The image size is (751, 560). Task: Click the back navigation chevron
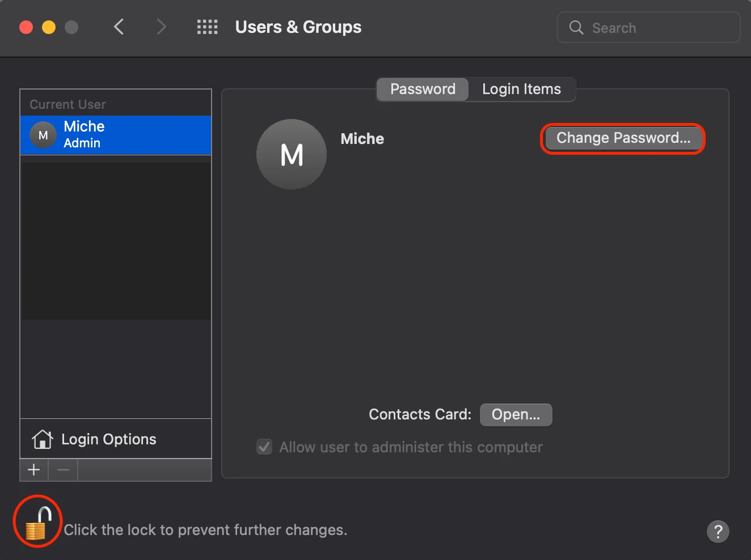(x=119, y=27)
